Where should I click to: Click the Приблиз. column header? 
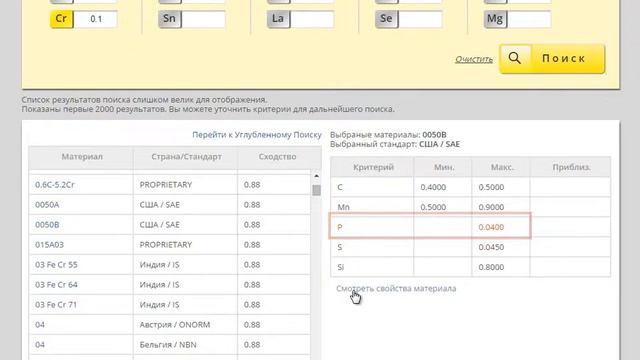pyautogui.click(x=571, y=167)
